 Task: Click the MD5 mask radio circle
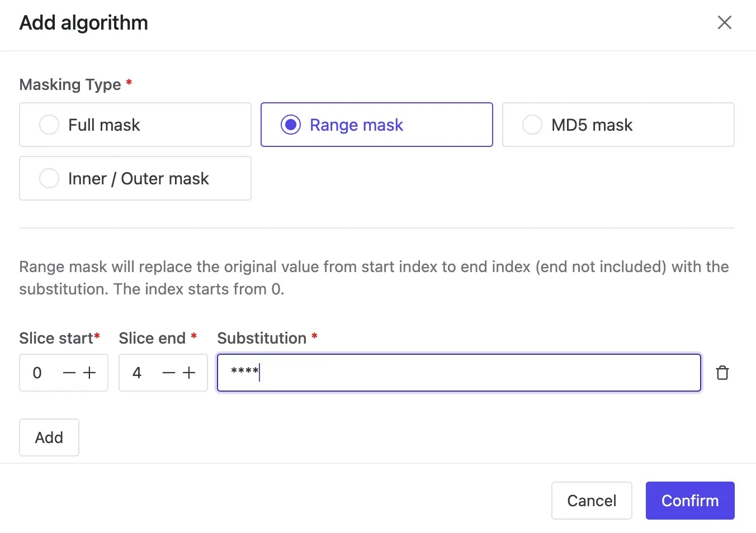click(532, 125)
